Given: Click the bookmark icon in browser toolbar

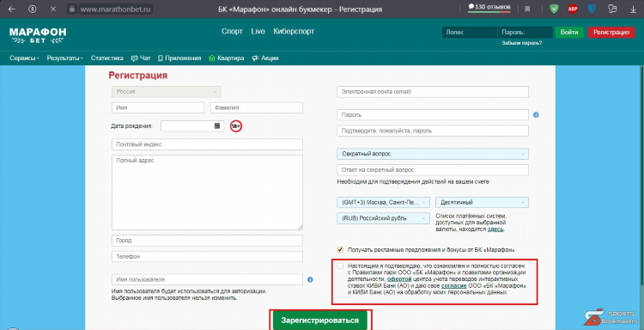Looking at the screenshot, I should (527, 9).
